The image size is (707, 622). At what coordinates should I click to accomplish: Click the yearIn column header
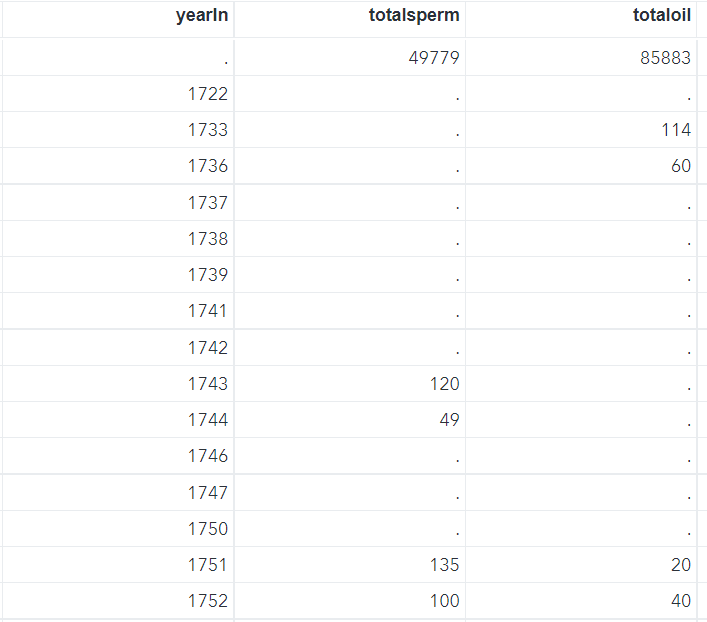coord(201,16)
